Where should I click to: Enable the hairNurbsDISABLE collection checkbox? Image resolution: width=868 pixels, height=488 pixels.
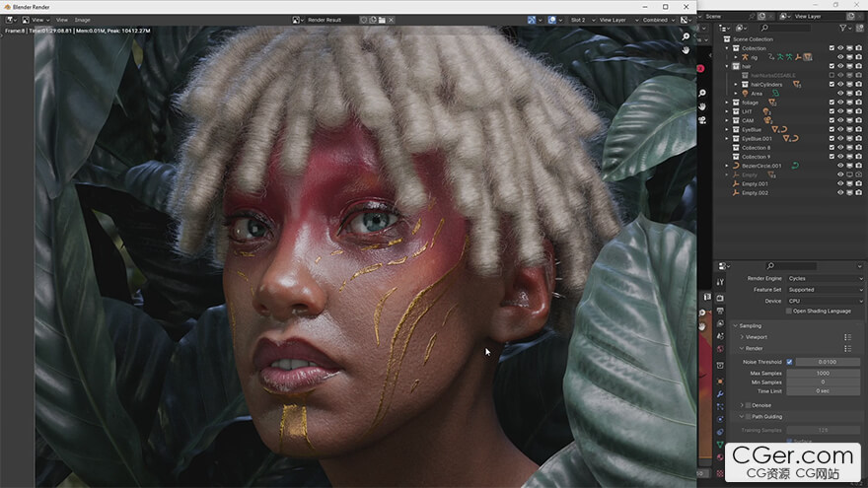click(832, 75)
